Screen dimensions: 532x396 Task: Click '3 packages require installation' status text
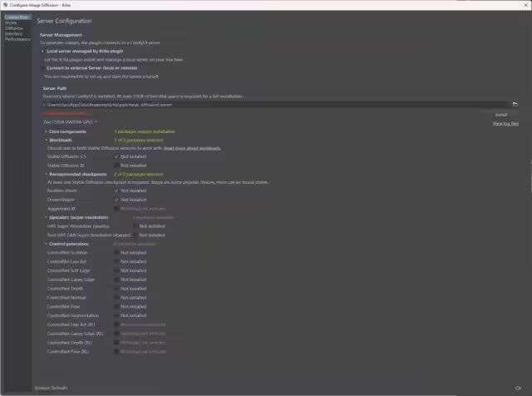(x=145, y=131)
